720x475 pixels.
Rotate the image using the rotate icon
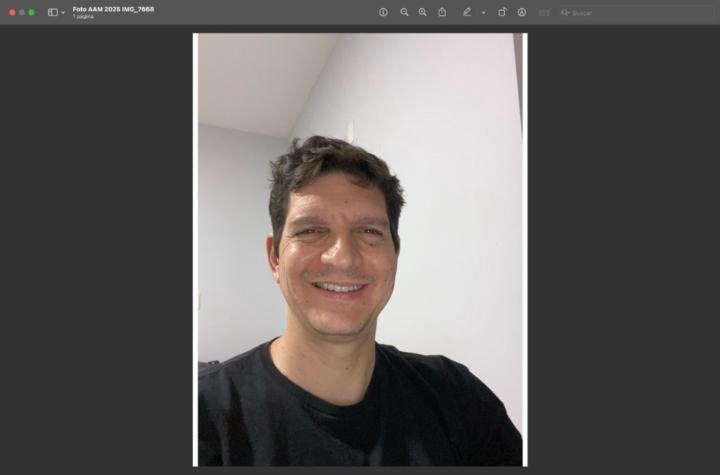(x=502, y=12)
